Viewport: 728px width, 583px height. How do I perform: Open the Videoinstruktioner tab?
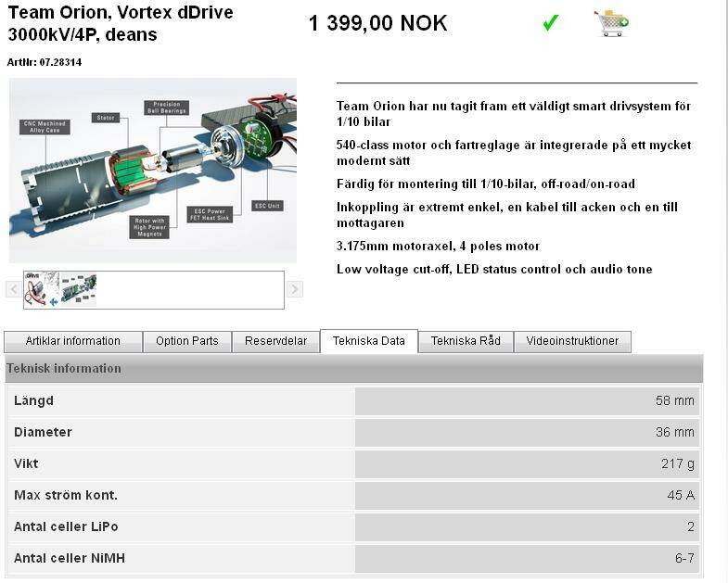[x=572, y=342]
